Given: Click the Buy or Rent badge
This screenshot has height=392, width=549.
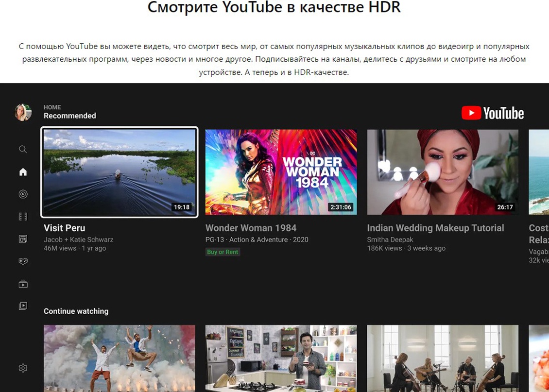Looking at the screenshot, I should pyautogui.click(x=223, y=252).
